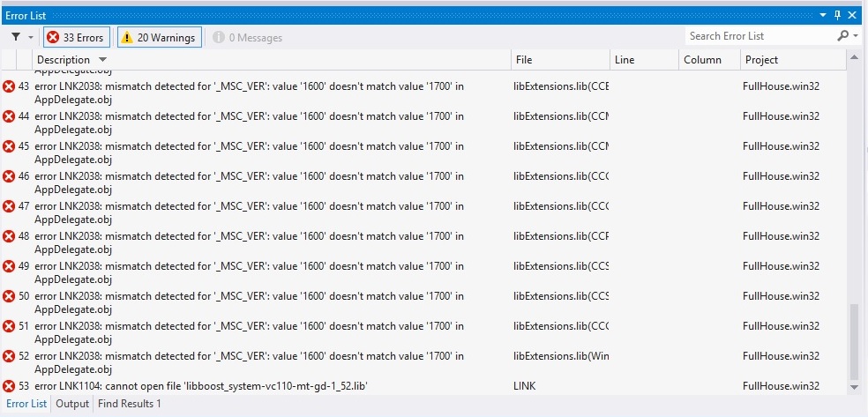
Task: Click the scrollbar up arrow
Action: tap(853, 58)
